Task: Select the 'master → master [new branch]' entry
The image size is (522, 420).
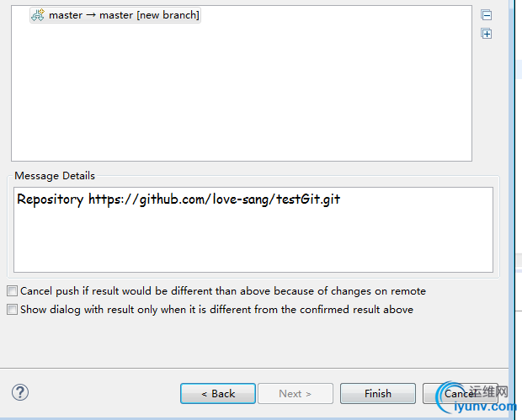Action: tap(123, 15)
